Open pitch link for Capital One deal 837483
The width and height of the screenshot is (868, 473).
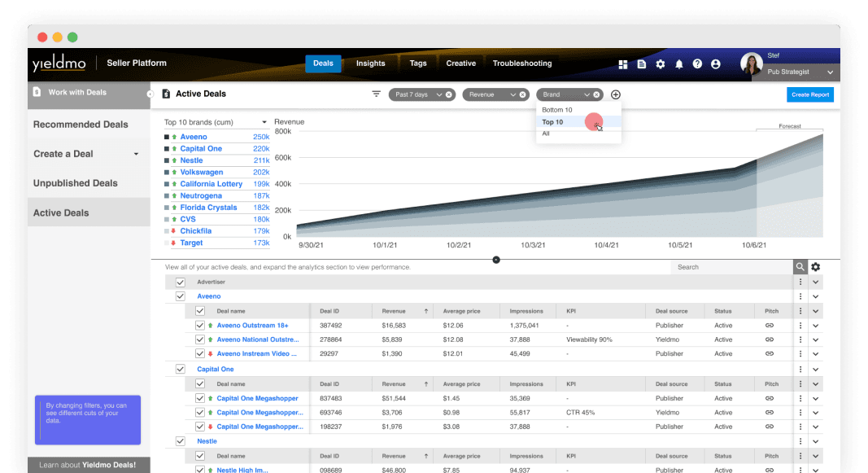click(770, 398)
